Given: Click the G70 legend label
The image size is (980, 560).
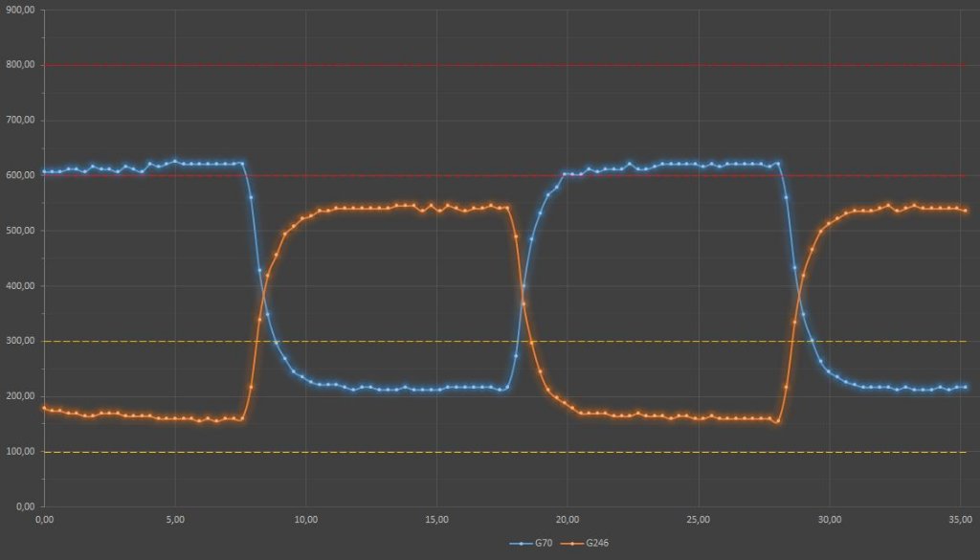Looking at the screenshot, I should pyautogui.click(x=544, y=544).
